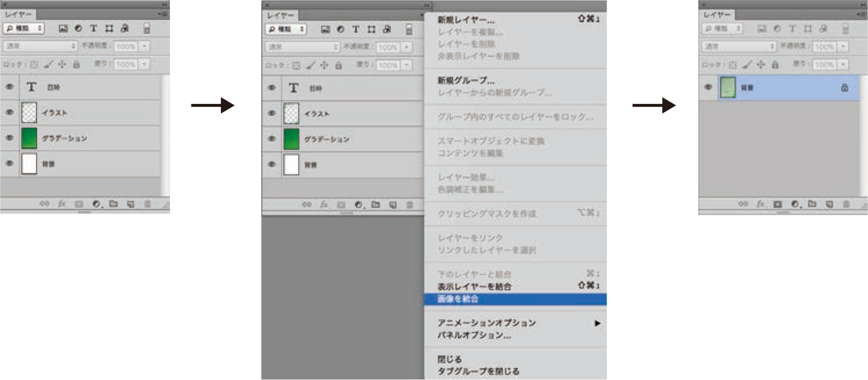This screenshot has width=868, height=380.
Task: Select イラスト layer name in left panel
Action: pos(54,113)
